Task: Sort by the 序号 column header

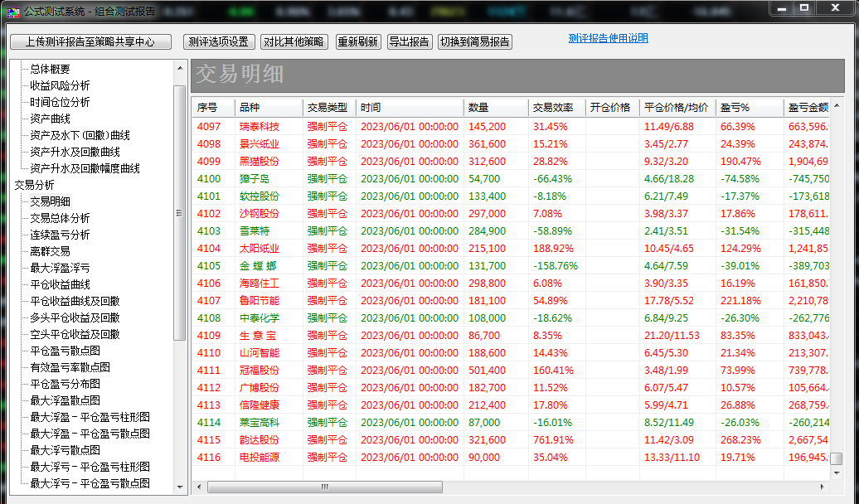Action: click(214, 108)
